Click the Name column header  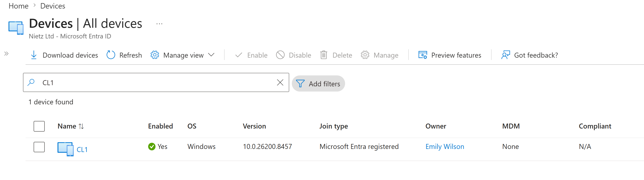point(67,126)
